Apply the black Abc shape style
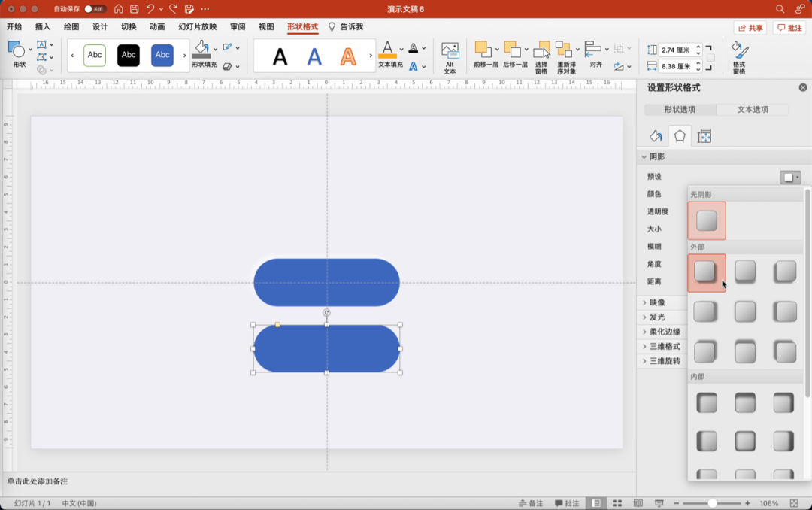Viewport: 812px width, 510px height. coord(129,55)
